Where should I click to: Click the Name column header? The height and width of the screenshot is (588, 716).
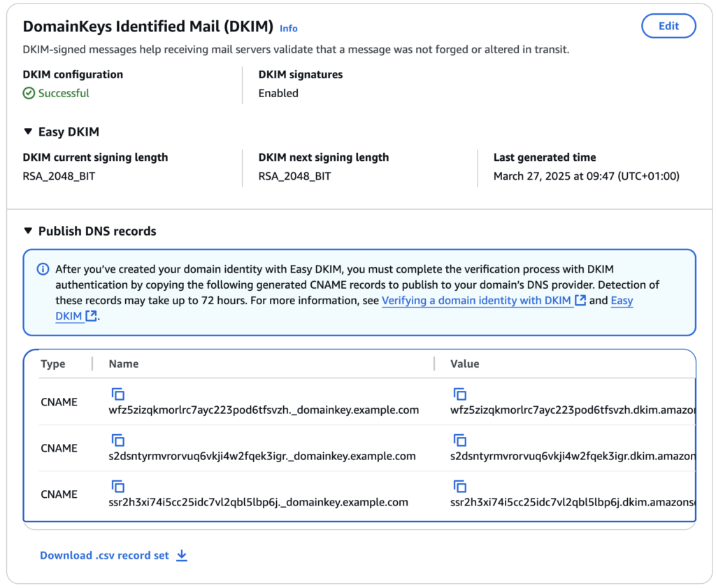(124, 364)
